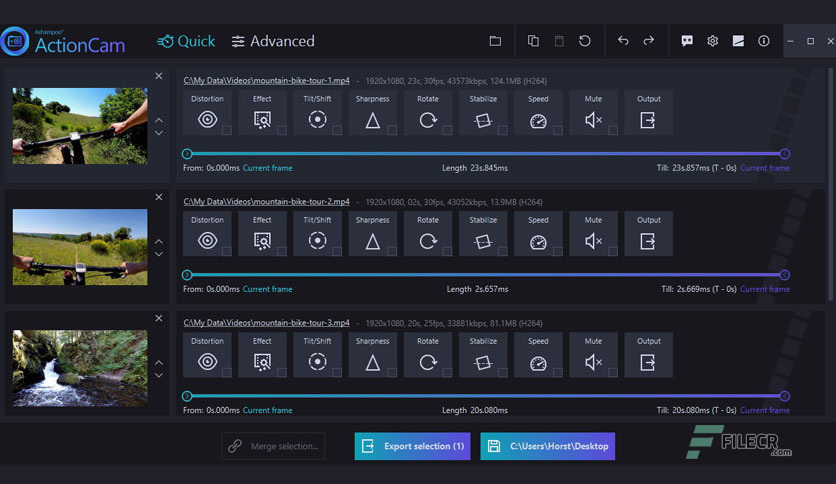Move mountain-bike-tour-2 clip up with chevron
The width and height of the screenshot is (836, 484).
[159, 241]
